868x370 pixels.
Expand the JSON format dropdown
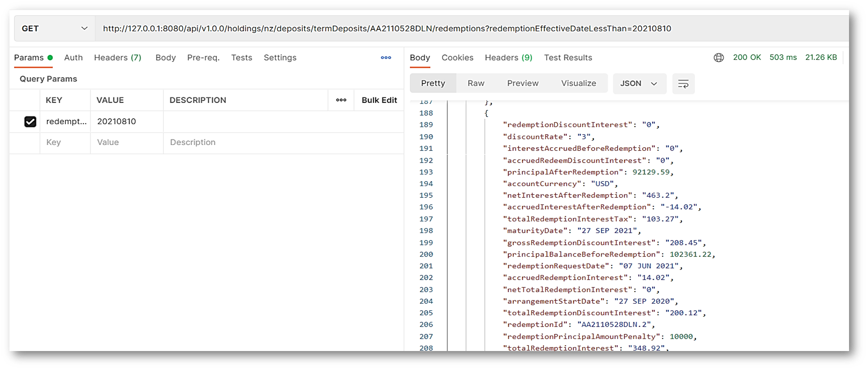coord(639,84)
